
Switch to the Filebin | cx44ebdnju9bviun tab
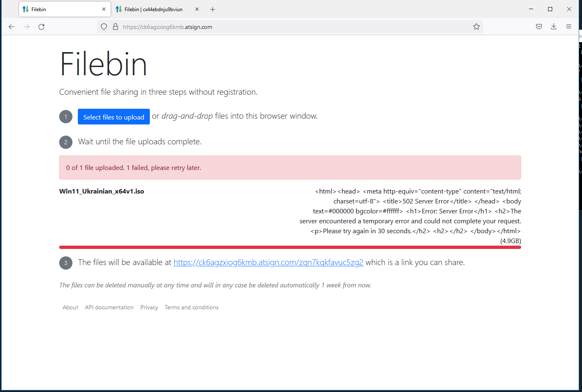coord(157,9)
